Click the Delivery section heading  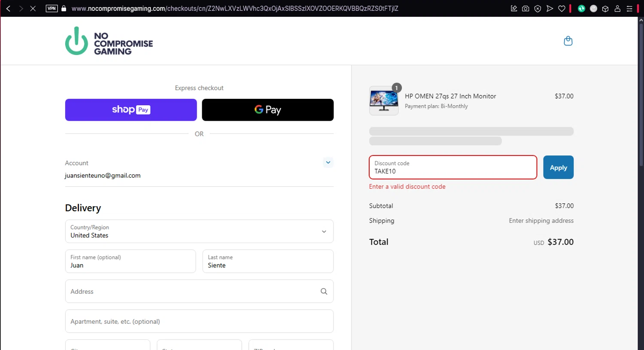[x=83, y=208]
